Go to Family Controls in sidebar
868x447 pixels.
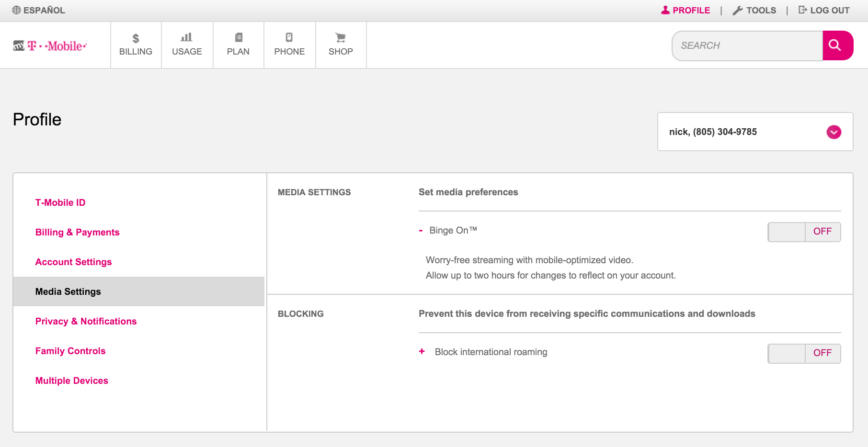tap(70, 351)
